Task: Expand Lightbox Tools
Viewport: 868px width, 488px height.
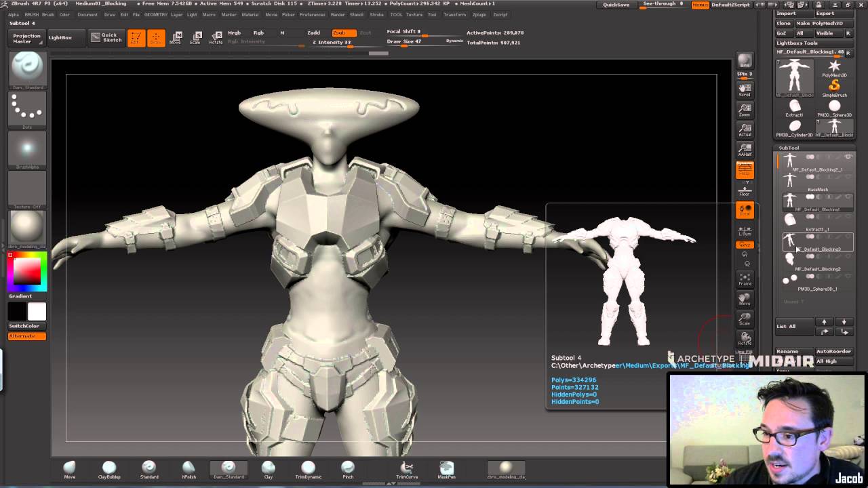Action: 797,43
